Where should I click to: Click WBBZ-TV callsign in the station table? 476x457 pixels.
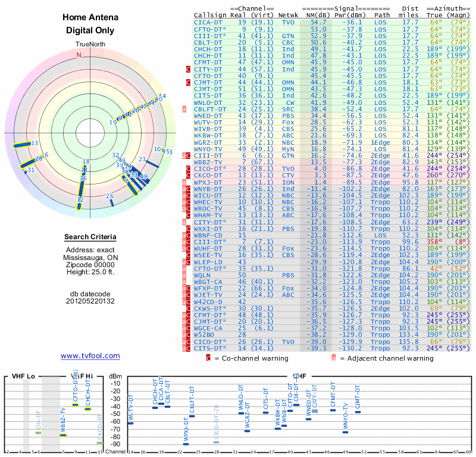[208, 162]
